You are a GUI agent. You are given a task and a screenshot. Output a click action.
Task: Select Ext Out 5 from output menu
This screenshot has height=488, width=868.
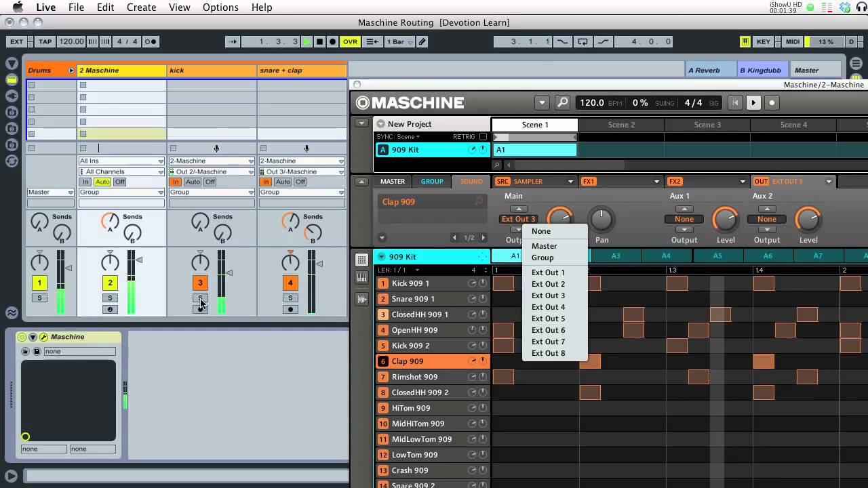[x=549, y=319]
